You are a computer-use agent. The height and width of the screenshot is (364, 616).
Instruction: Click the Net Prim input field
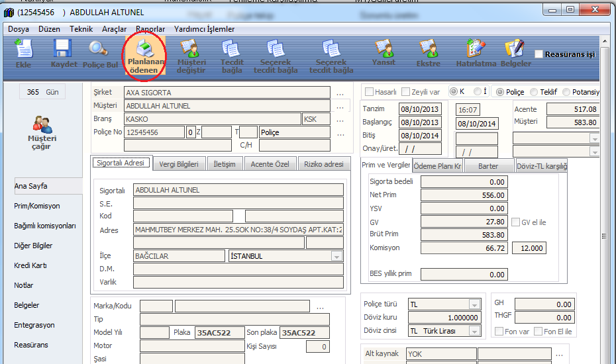point(464,195)
